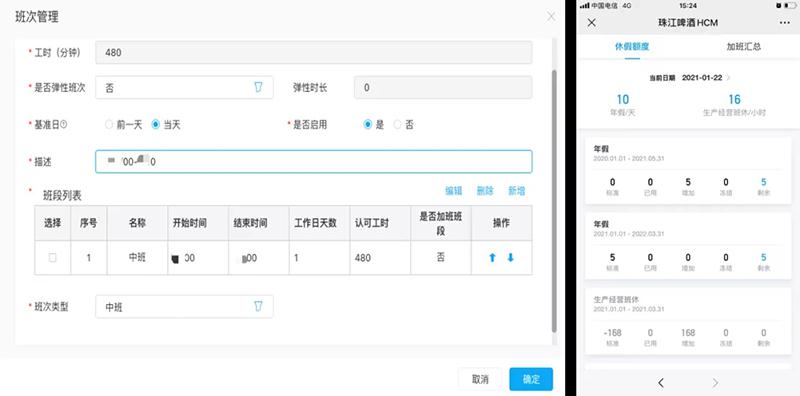Click the 10 年假/天 summary
Image resolution: width=800 pixels, height=396 pixels.
pos(622,105)
